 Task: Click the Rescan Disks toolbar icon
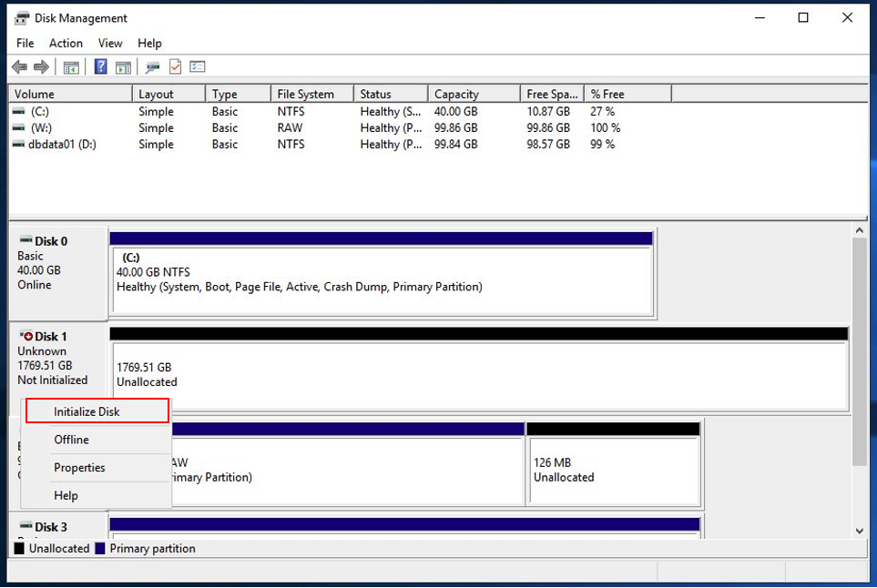point(152,67)
